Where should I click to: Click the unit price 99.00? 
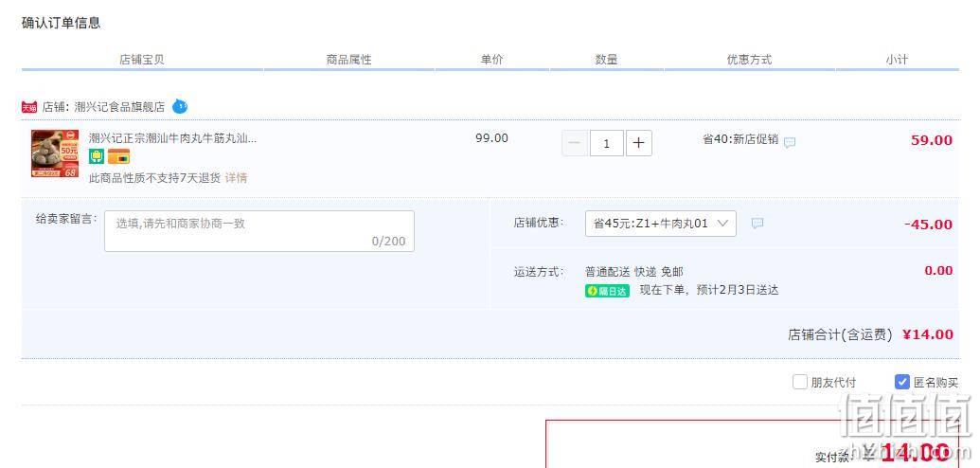(491, 138)
